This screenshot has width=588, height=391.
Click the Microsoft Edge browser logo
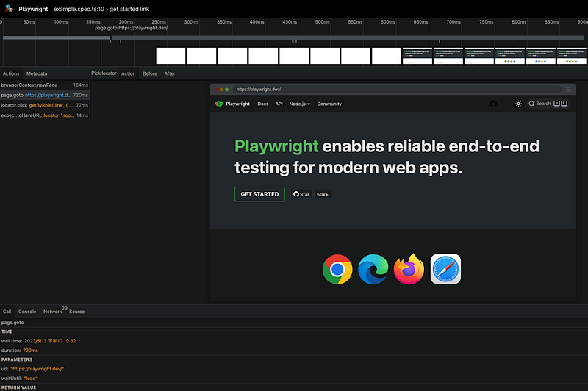[373, 270]
